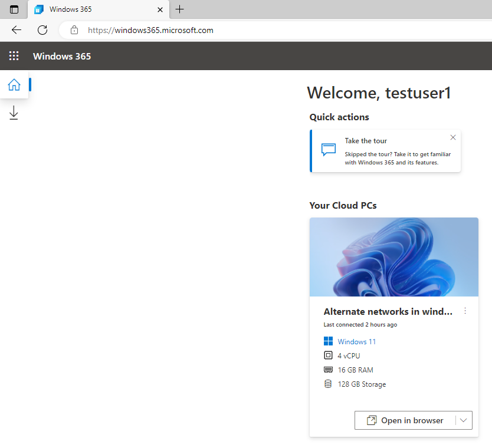Open a new browser tab

[179, 9]
